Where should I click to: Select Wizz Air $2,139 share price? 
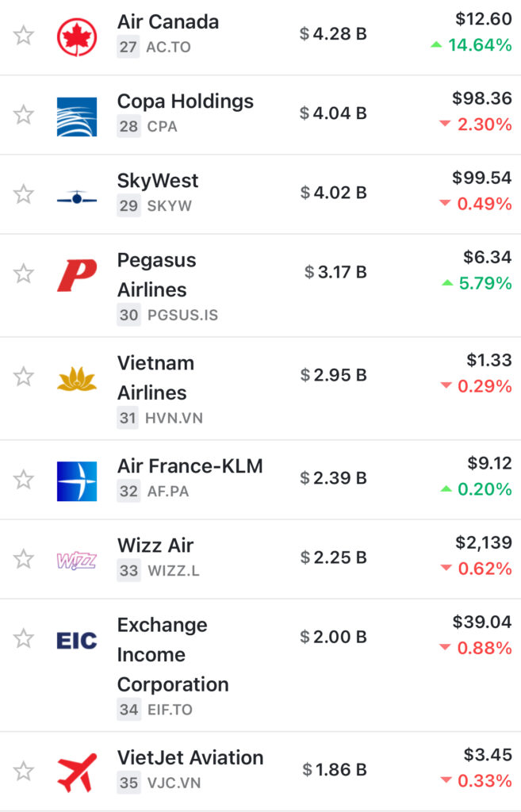[x=484, y=542]
